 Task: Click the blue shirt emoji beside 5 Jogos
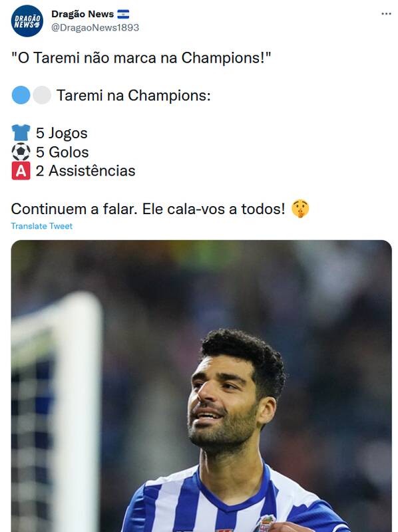pos(21,132)
